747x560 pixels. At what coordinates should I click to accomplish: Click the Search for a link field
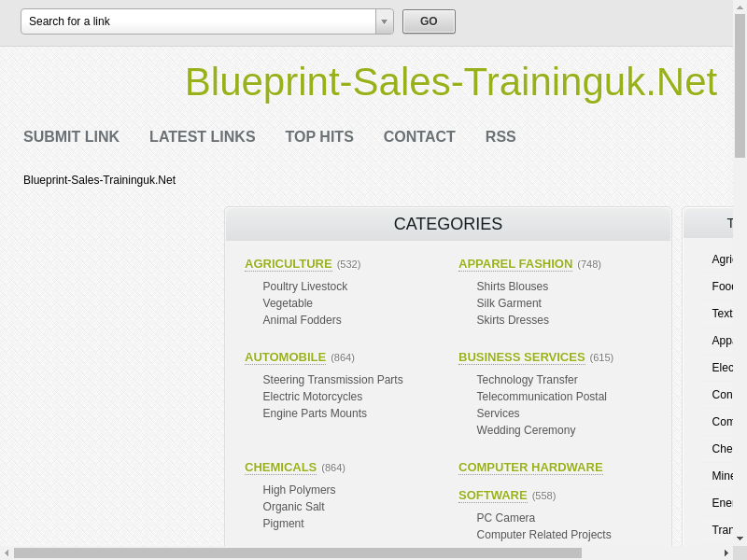(198, 21)
